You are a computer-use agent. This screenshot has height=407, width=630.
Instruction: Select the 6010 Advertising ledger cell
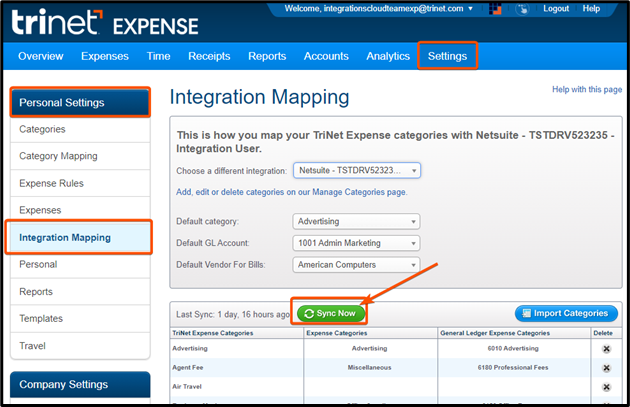click(513, 348)
